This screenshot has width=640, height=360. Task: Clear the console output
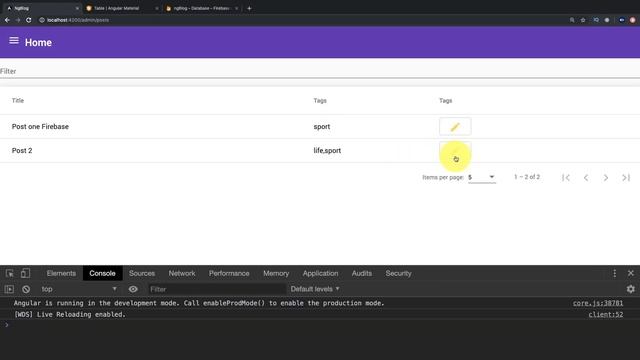pos(26,289)
